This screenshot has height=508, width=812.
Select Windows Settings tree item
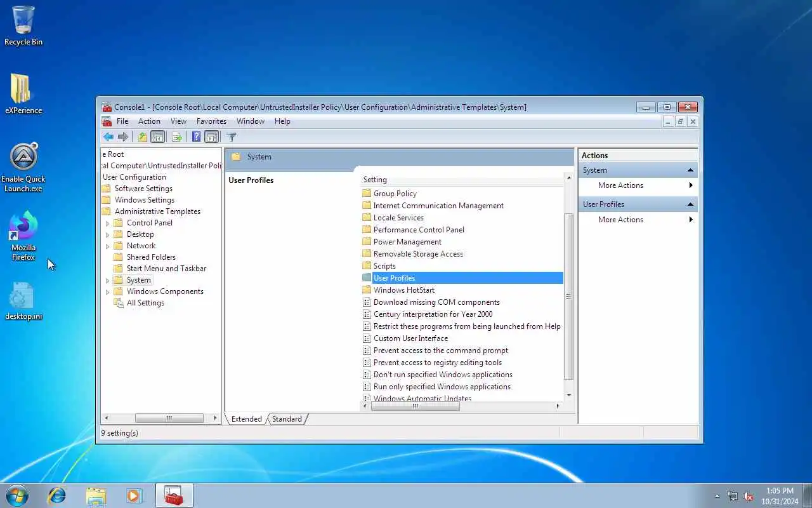pos(144,200)
